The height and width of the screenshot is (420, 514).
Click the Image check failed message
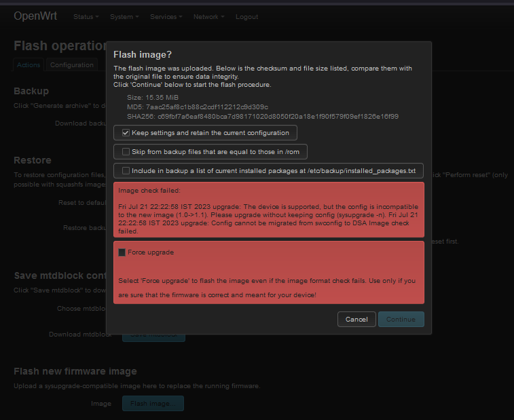(x=269, y=210)
